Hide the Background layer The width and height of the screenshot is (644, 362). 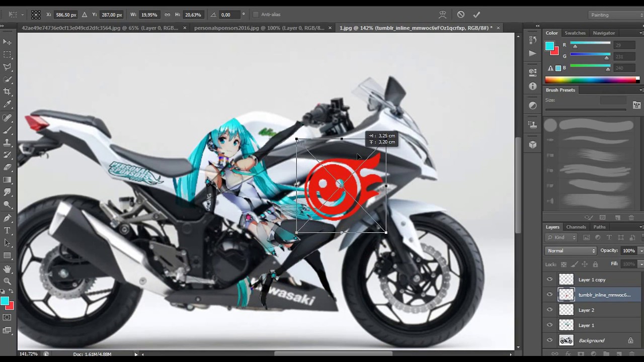[549, 340]
